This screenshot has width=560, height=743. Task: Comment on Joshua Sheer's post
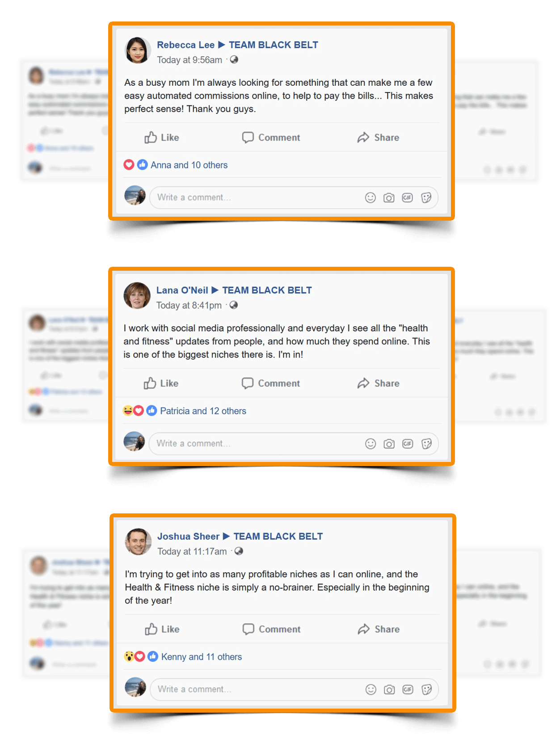(271, 629)
